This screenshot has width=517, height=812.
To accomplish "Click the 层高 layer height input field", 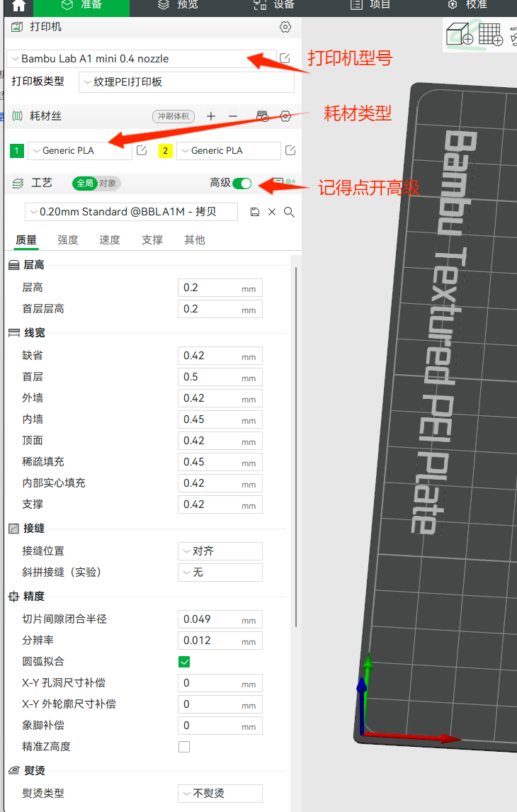I will (220, 288).
